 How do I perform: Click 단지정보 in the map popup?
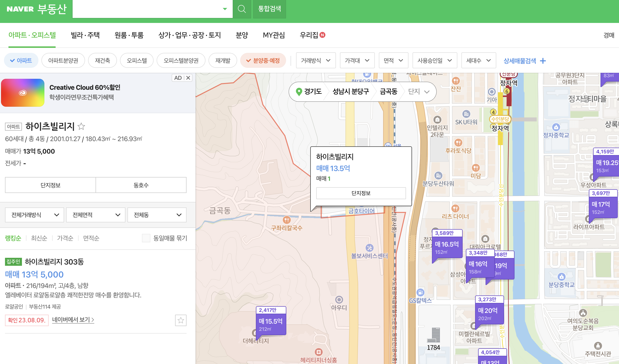coord(361,193)
